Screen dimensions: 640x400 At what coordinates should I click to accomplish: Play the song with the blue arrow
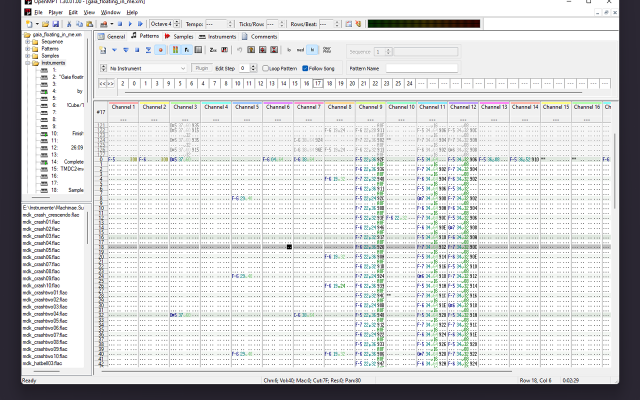click(130, 24)
